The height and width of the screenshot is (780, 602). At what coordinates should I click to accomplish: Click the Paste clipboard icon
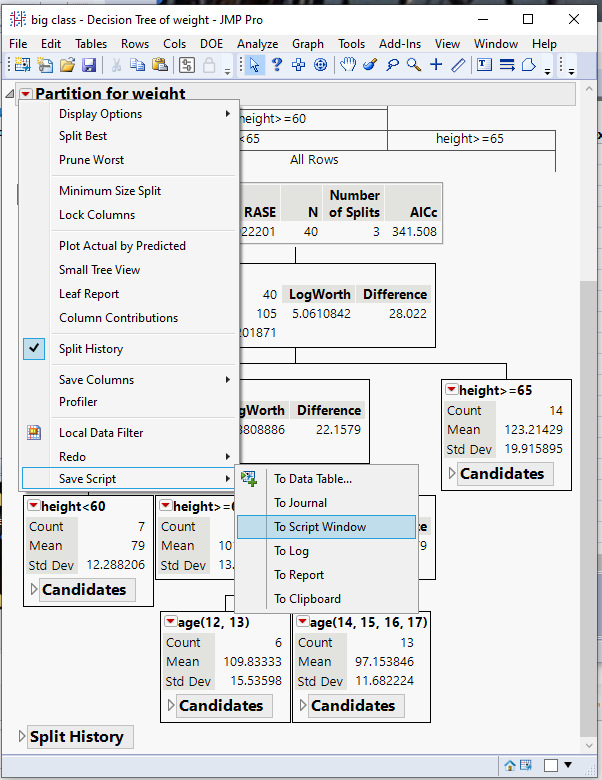(160, 65)
